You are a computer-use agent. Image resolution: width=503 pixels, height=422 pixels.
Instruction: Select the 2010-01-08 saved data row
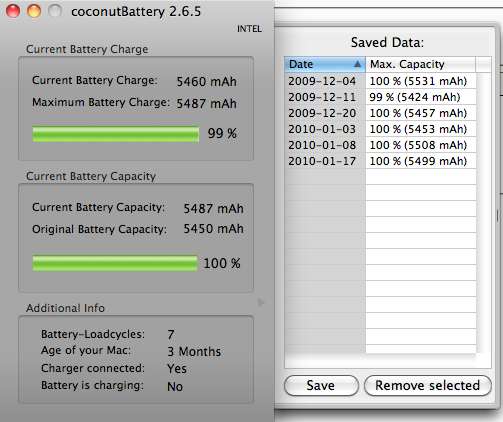[380, 145]
